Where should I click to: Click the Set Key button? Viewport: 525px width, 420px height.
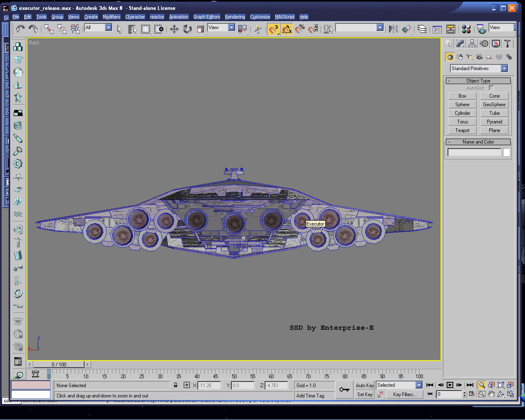pos(365,395)
